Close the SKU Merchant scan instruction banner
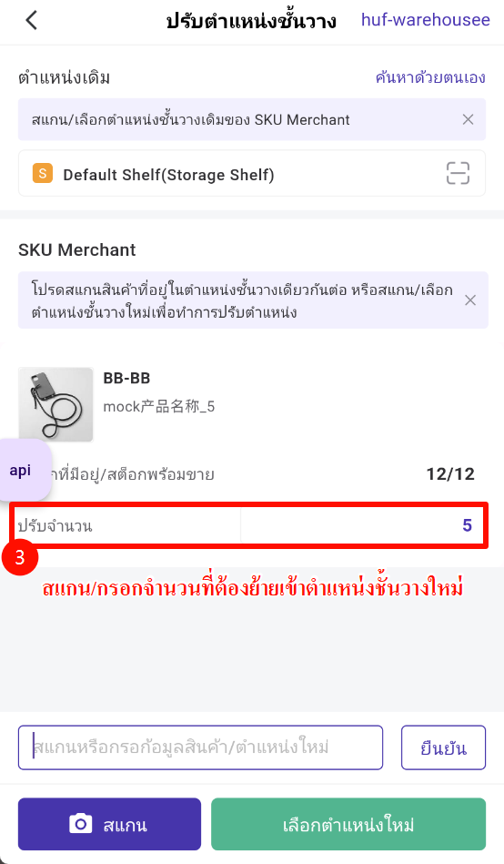The height and width of the screenshot is (864, 504). pyautogui.click(x=470, y=300)
